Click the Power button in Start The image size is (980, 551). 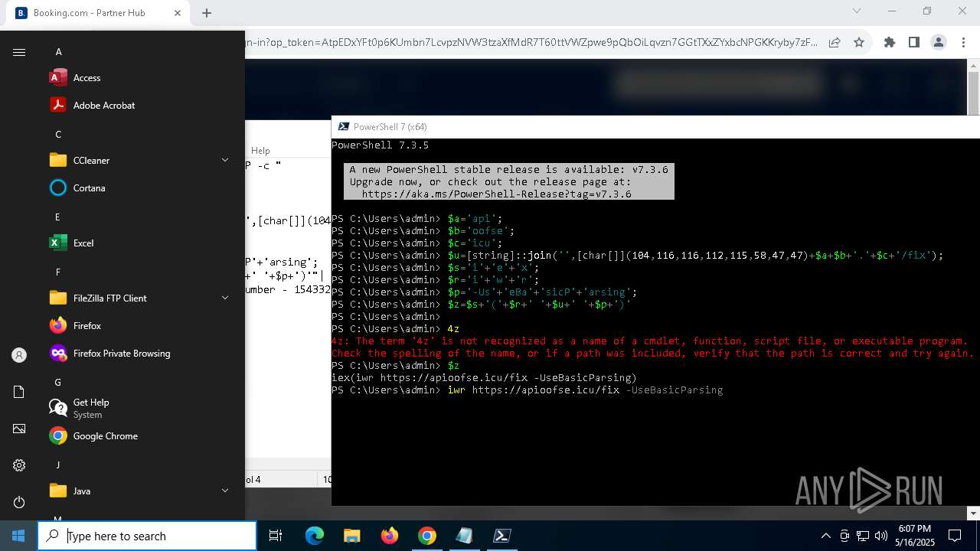pyautogui.click(x=19, y=502)
